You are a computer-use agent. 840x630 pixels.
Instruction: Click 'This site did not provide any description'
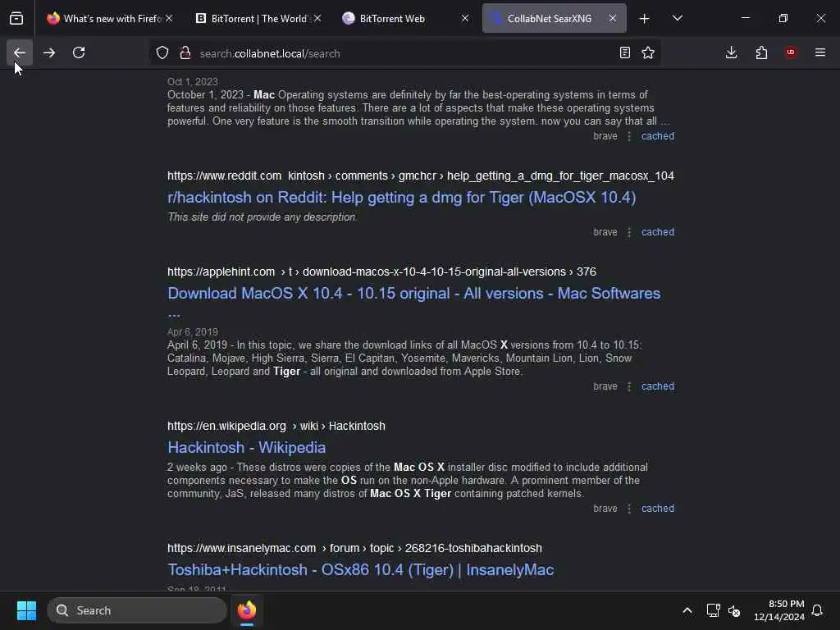coord(262,217)
